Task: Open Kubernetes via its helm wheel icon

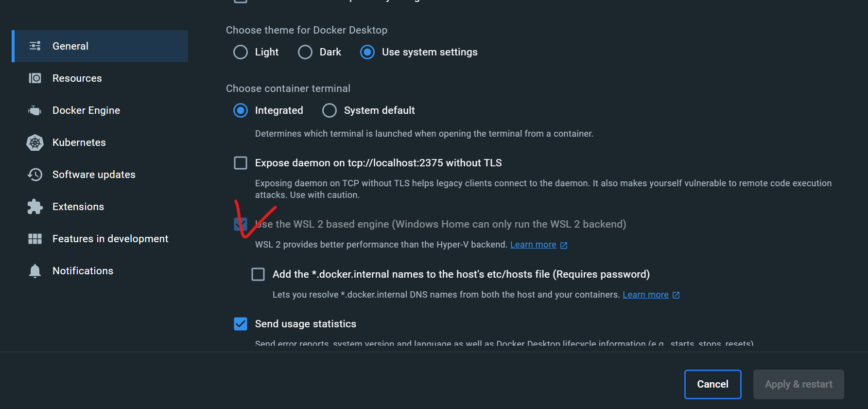Action: pyautogui.click(x=35, y=142)
